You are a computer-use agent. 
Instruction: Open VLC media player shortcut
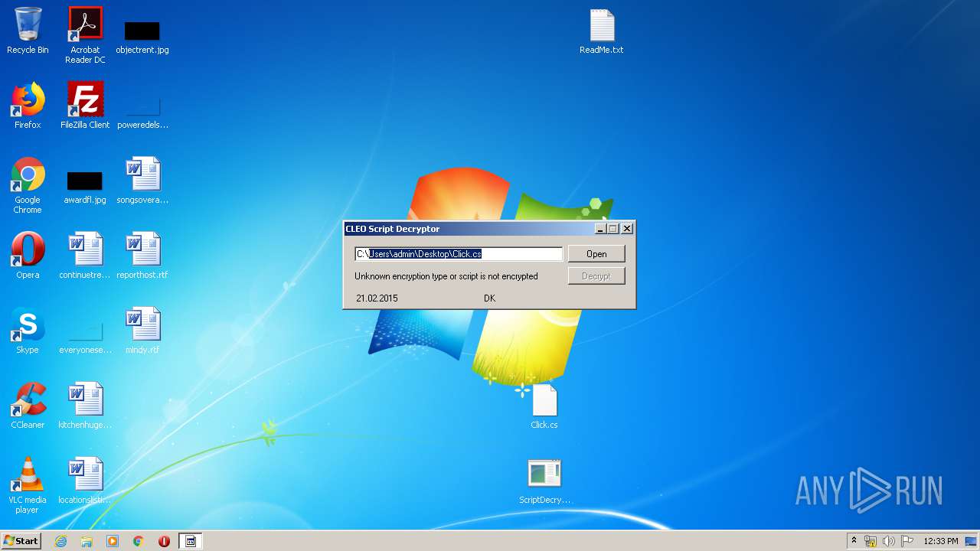28,485
